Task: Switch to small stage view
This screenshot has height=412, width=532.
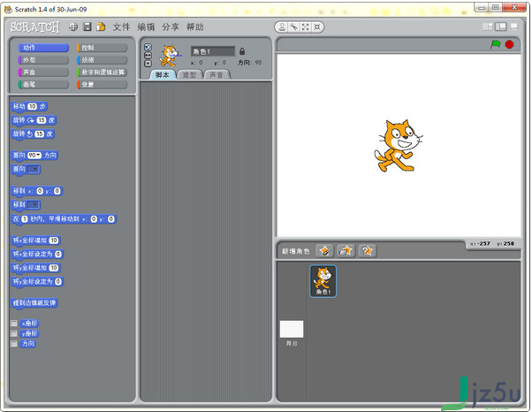Action: (487, 27)
